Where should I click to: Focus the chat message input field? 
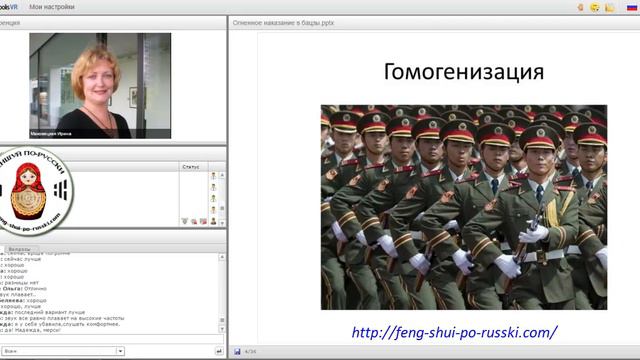(111, 339)
